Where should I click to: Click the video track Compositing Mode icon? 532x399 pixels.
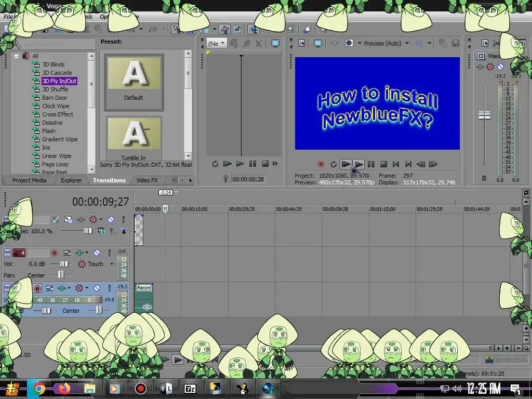click(101, 231)
